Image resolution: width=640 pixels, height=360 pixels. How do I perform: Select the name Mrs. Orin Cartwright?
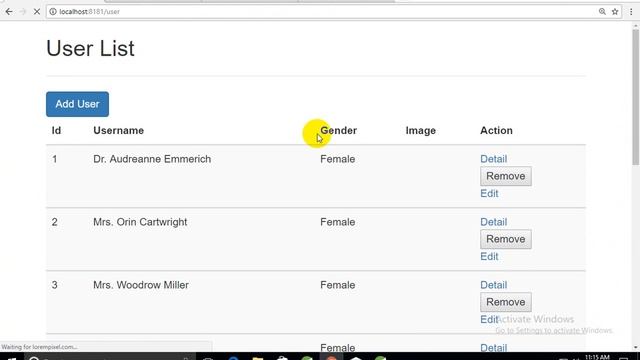(x=140, y=222)
